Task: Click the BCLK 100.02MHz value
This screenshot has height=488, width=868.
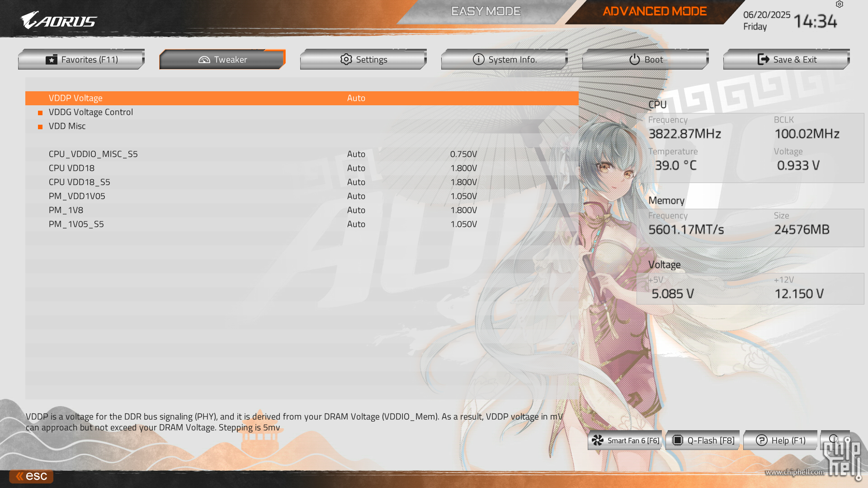Action: pos(807,134)
